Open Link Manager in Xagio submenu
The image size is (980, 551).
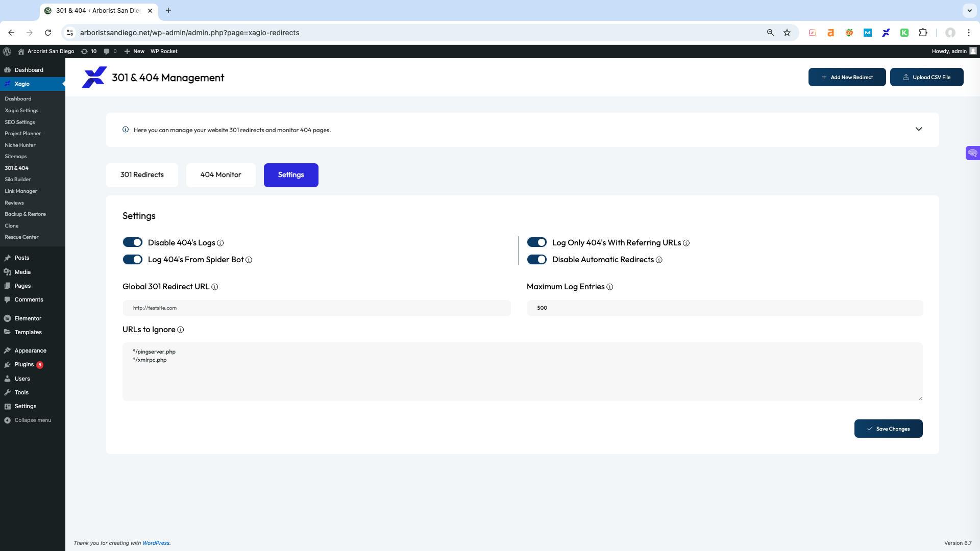tap(21, 191)
